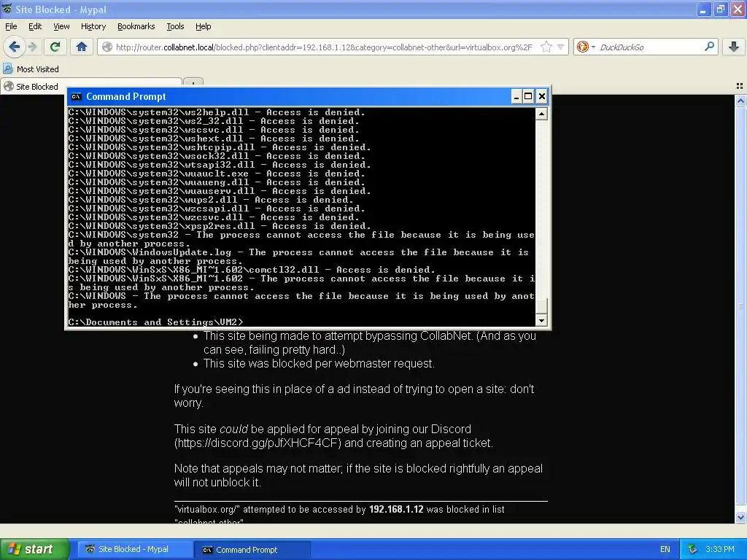Switch to Command Prompt taskbar button
The image size is (747, 560).
[x=252, y=549]
